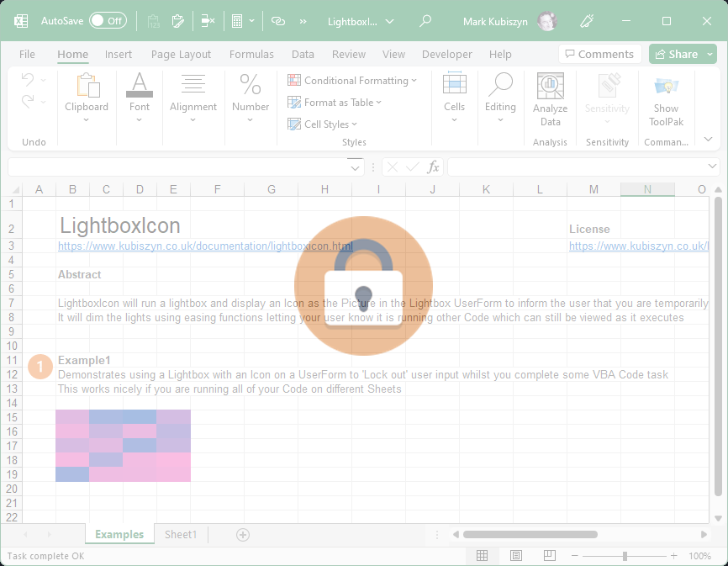Expand the Name Box dropdown arrow
The width and height of the screenshot is (728, 566).
point(355,167)
